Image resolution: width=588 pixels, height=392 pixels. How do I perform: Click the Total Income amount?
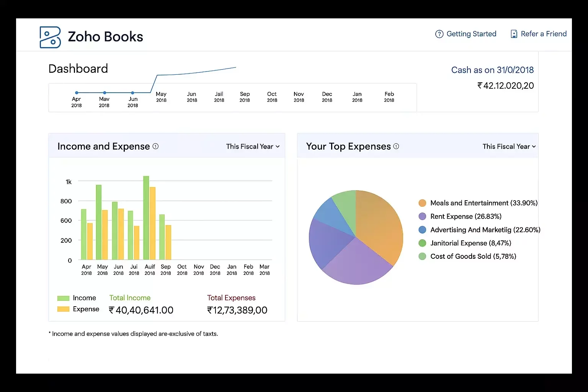(x=141, y=310)
